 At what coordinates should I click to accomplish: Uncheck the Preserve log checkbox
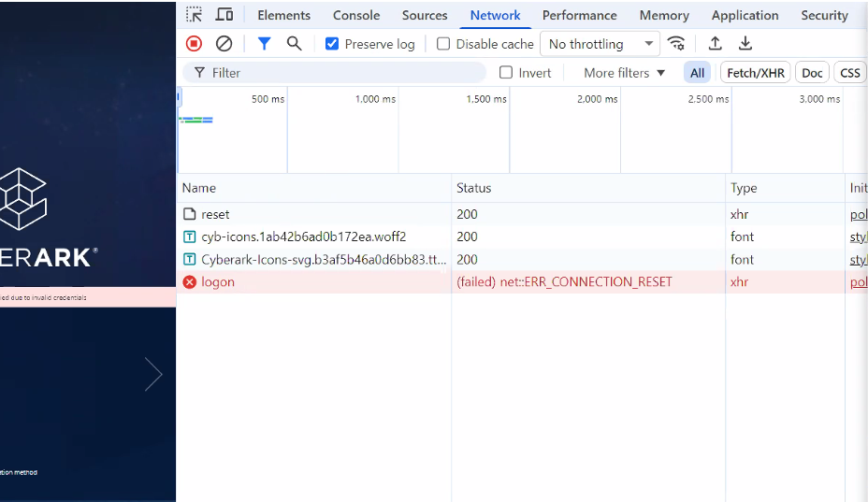coord(332,44)
